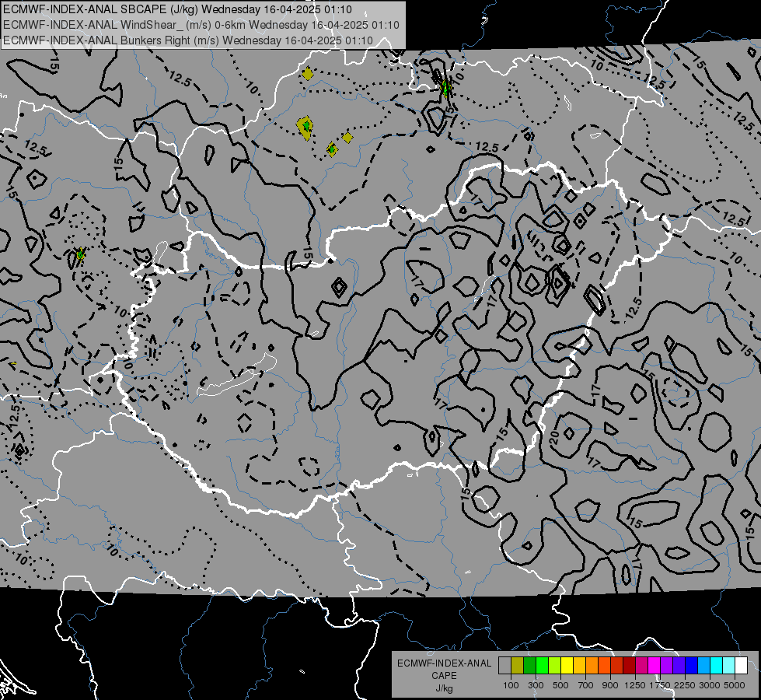Select the magenta swatch left of 1750
Viewport: 761px width, 700px height.
tap(655, 666)
